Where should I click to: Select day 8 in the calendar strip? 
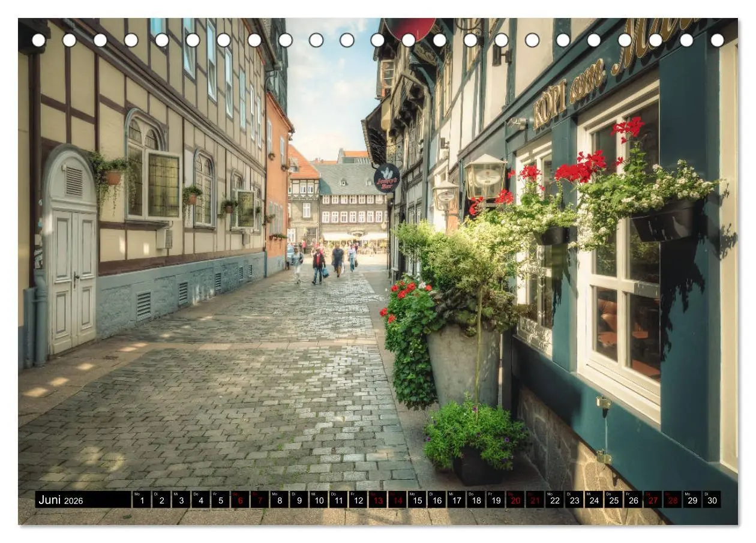(x=280, y=500)
